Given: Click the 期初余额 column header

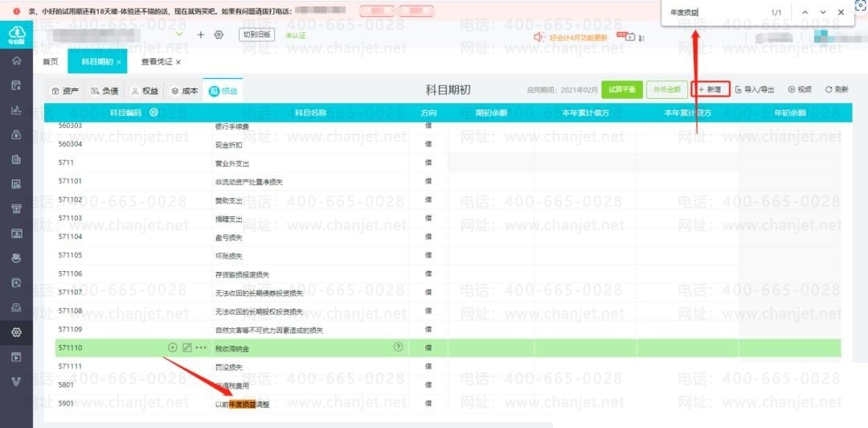Looking at the screenshot, I should pyautogui.click(x=491, y=113).
